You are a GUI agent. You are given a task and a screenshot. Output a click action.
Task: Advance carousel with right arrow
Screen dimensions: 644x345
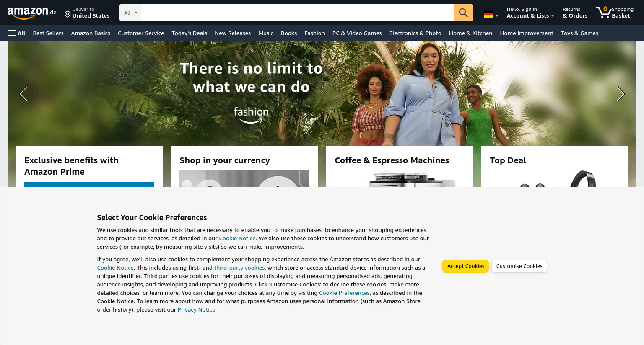(621, 94)
